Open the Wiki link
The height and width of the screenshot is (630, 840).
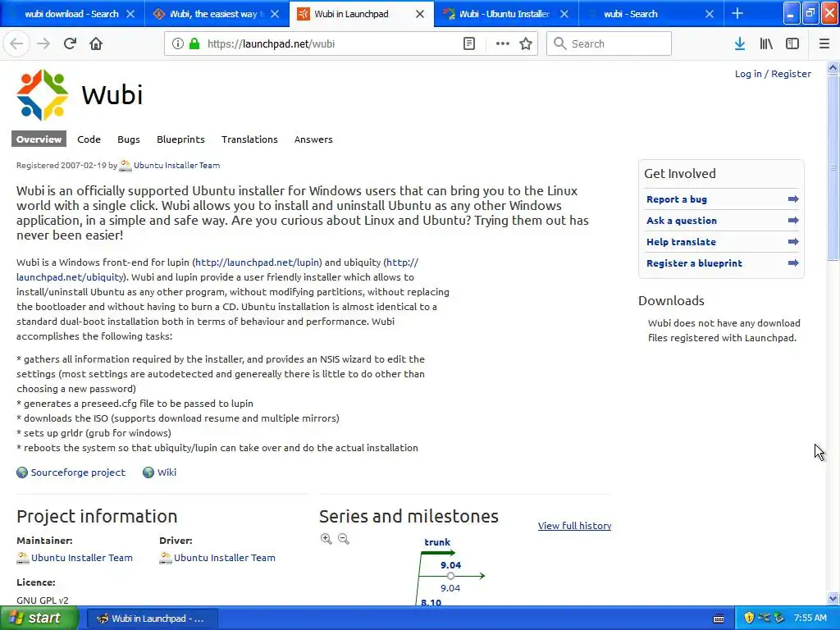(167, 472)
